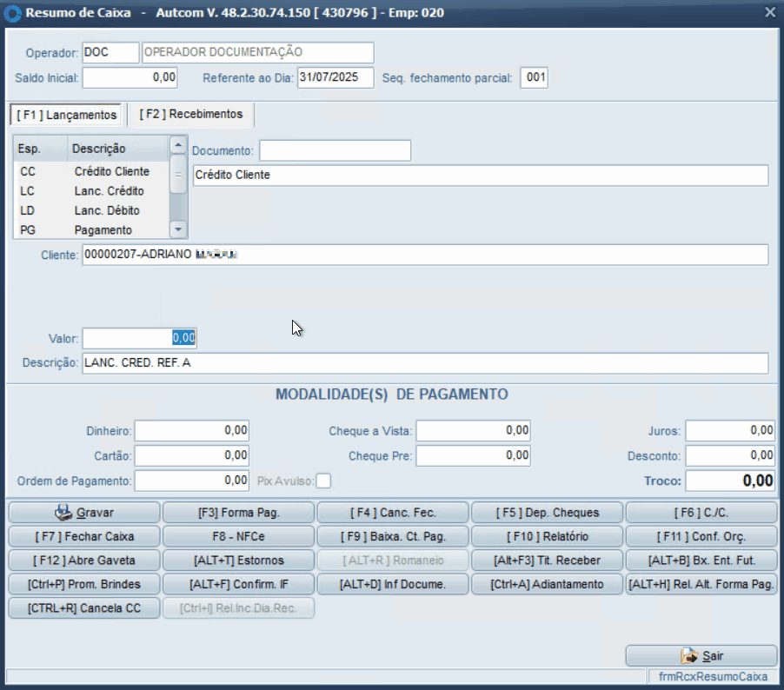Click the Troco amount field

click(x=730, y=481)
